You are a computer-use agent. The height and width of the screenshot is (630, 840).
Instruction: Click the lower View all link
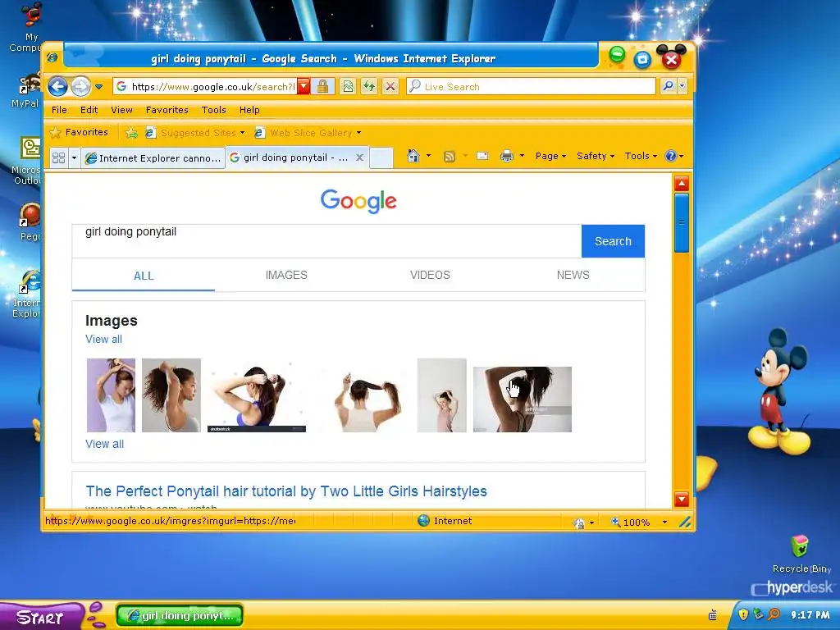(104, 444)
